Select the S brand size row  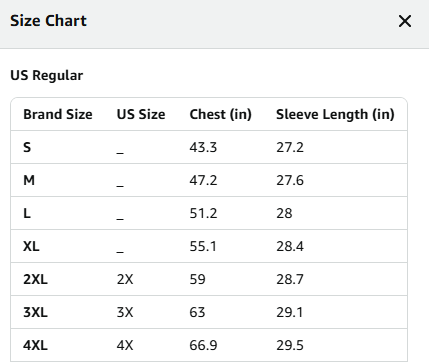[x=209, y=147]
